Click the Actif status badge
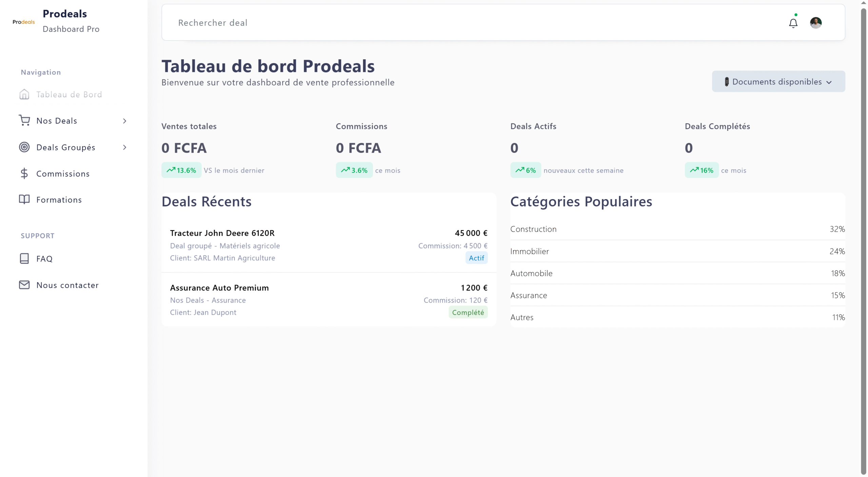Screen dimensions: 868x477 476,257
